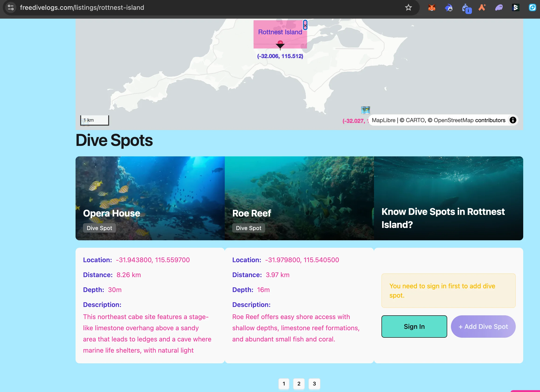Open the Phantom ghost wallet extension
The image size is (540, 392).
[499, 8]
